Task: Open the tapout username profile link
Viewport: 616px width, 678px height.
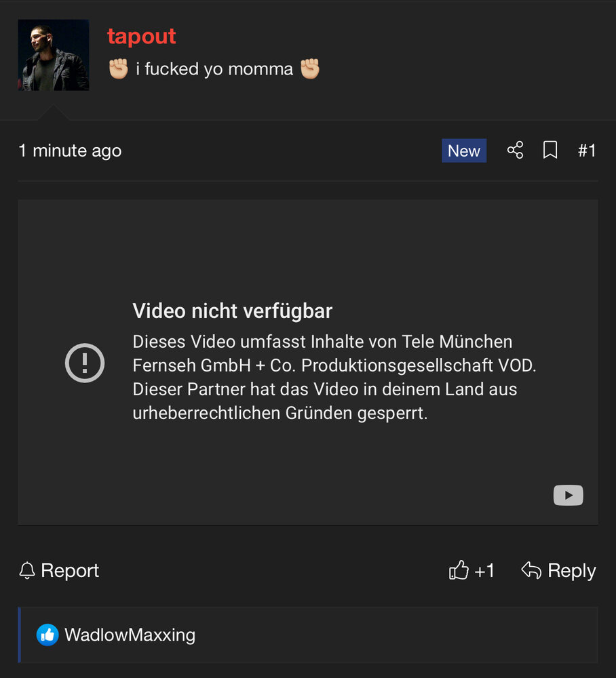Action: 142,37
